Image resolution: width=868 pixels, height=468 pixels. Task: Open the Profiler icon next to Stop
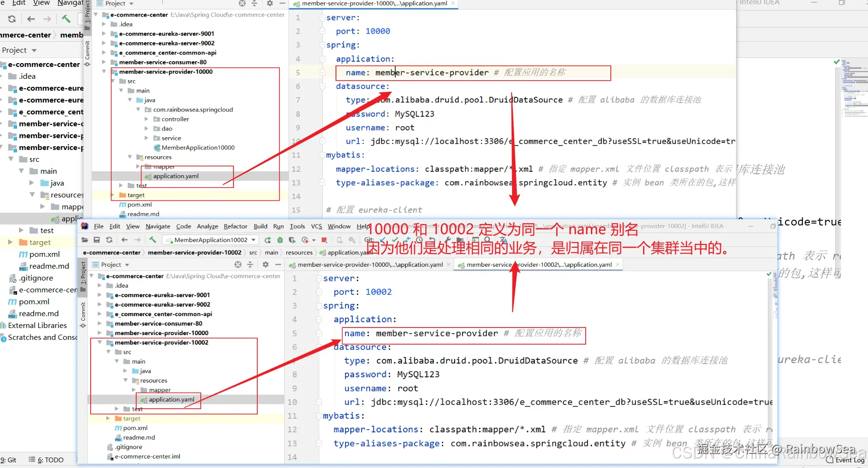pyautogui.click(x=305, y=240)
